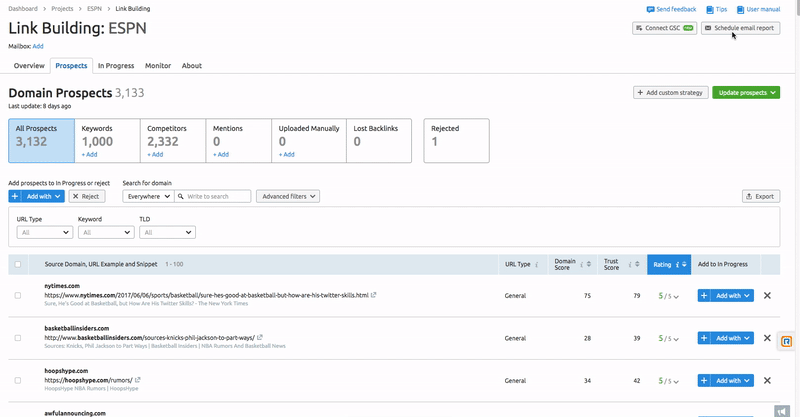Image resolution: width=800 pixels, height=417 pixels.
Task: Open external link icon for basketballinsiders.com URL
Action: tap(260, 337)
